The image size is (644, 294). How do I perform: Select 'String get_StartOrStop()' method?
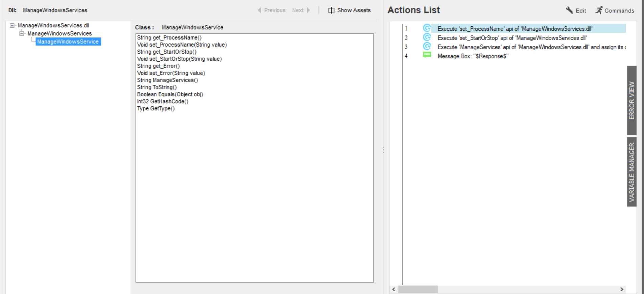click(167, 52)
